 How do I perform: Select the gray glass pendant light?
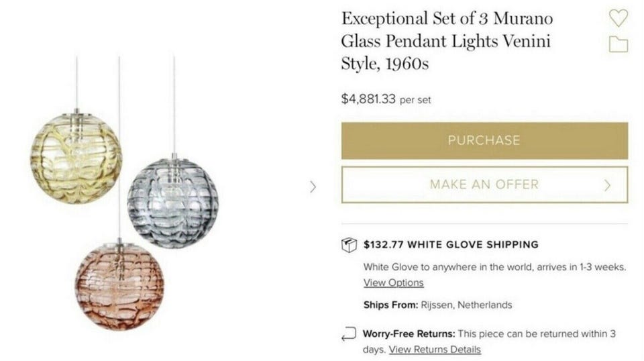click(x=172, y=199)
